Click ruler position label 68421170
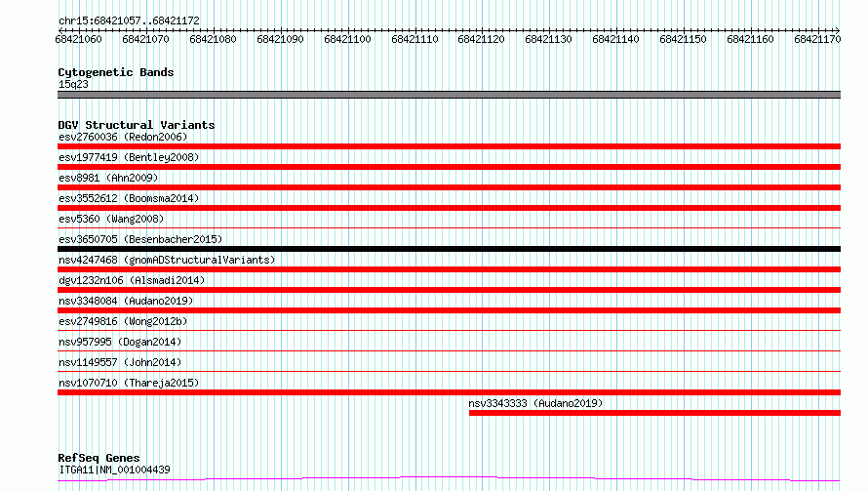Image resolution: width=868 pixels, height=491 pixels. click(x=817, y=39)
